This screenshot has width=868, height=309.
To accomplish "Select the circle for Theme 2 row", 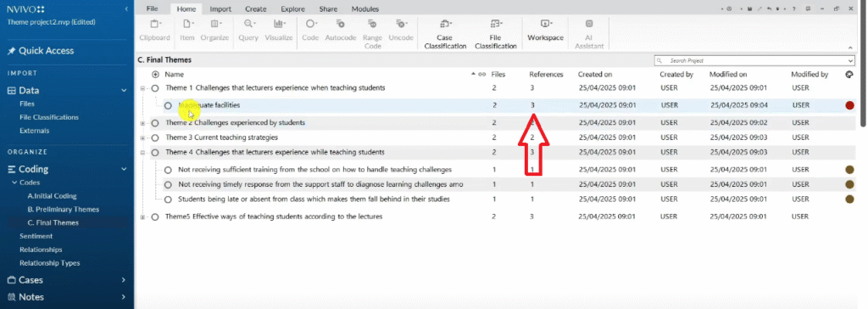I will (155, 123).
